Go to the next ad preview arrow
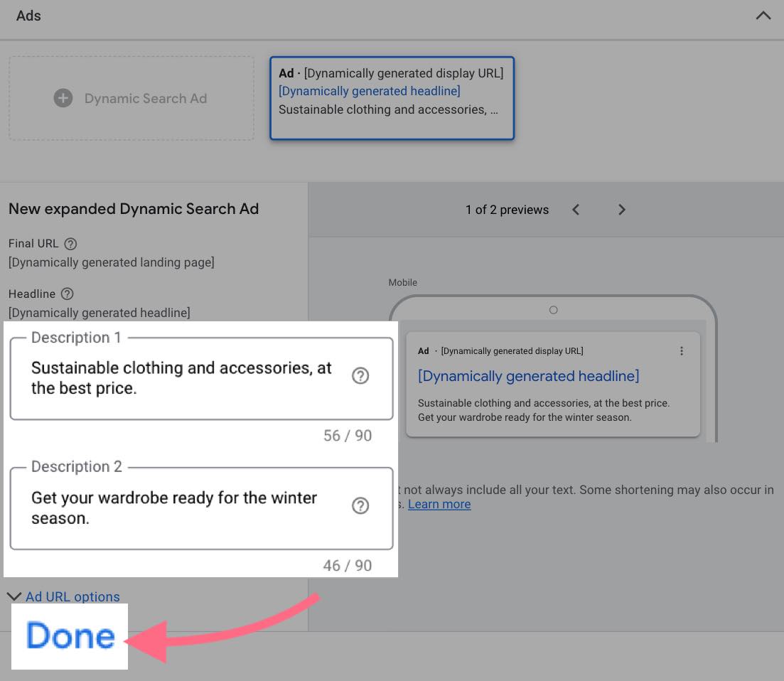784x681 pixels. [x=622, y=209]
